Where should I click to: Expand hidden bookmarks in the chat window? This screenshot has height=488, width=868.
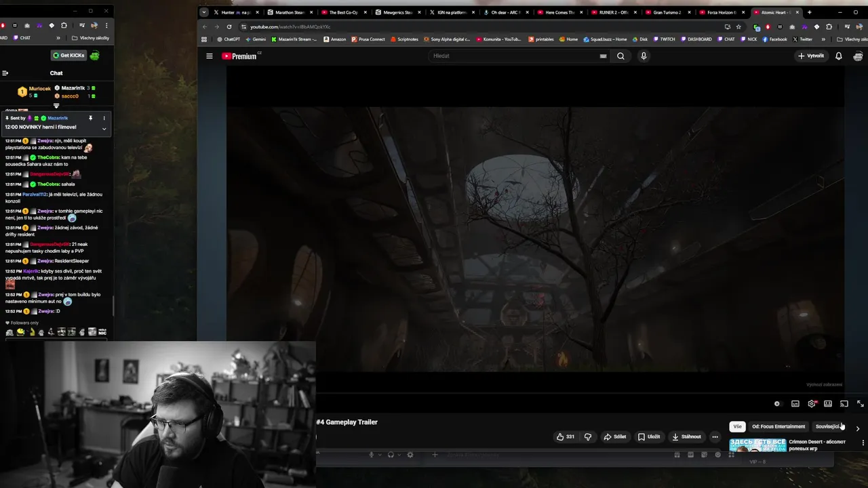[x=58, y=38]
